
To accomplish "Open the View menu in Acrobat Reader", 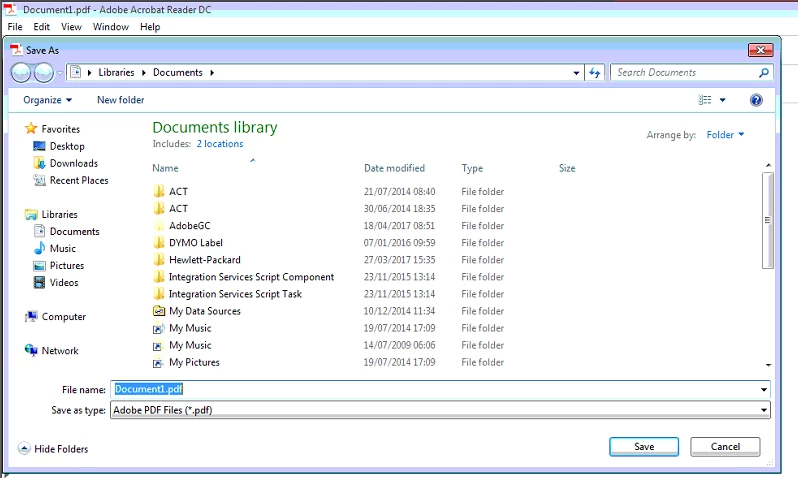I will 71,26.
